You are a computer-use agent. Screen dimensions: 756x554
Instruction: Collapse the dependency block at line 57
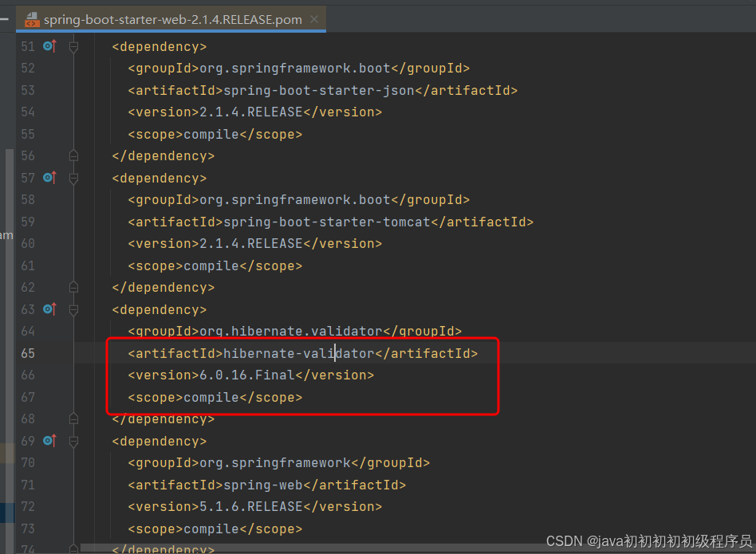74,179
